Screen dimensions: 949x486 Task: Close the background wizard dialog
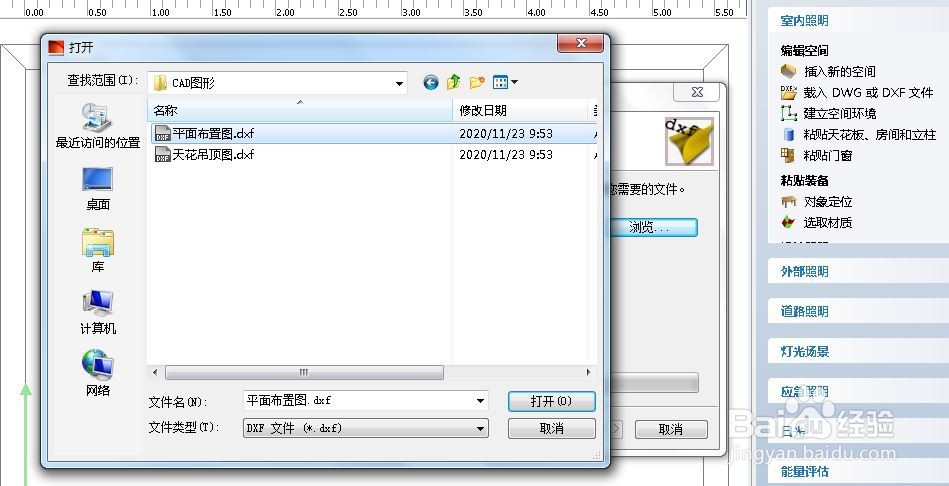point(697,92)
